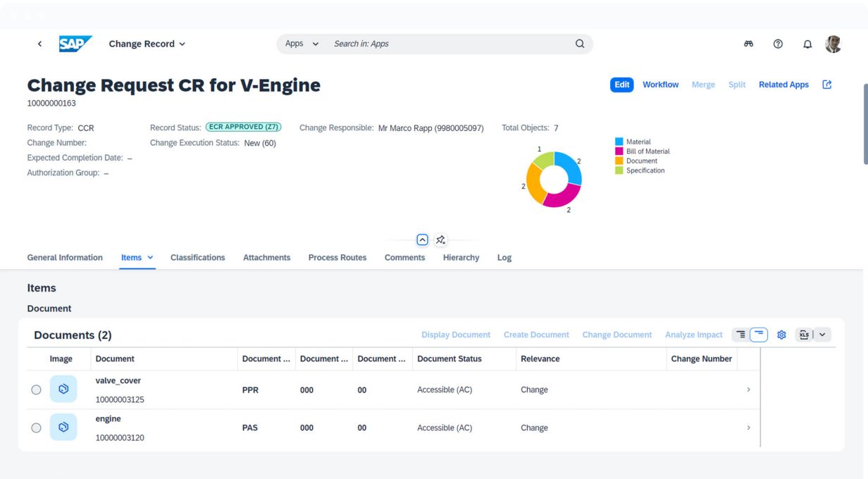Image resolution: width=868 pixels, height=479 pixels.
Task: Unpin the header with the pin icon
Action: pos(440,240)
